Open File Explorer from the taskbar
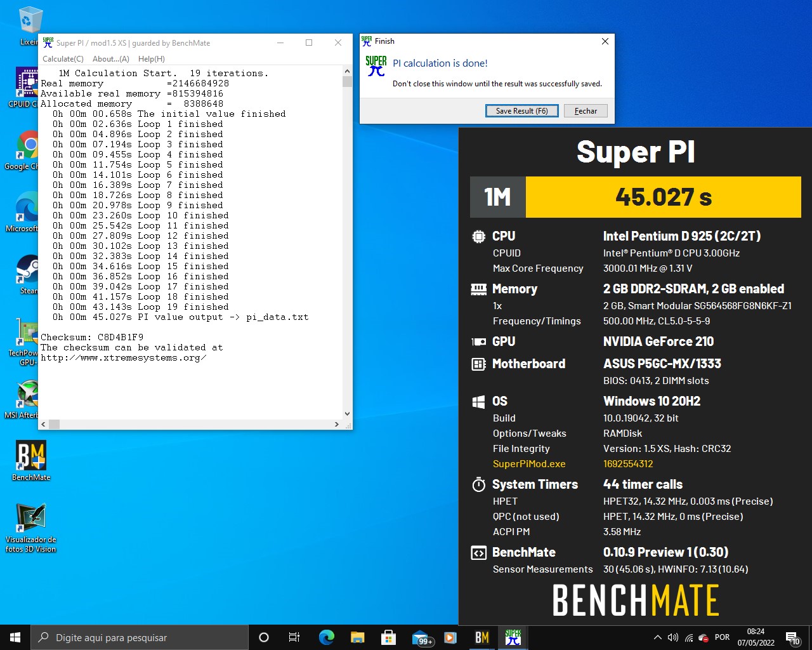This screenshot has width=812, height=650. (357, 637)
